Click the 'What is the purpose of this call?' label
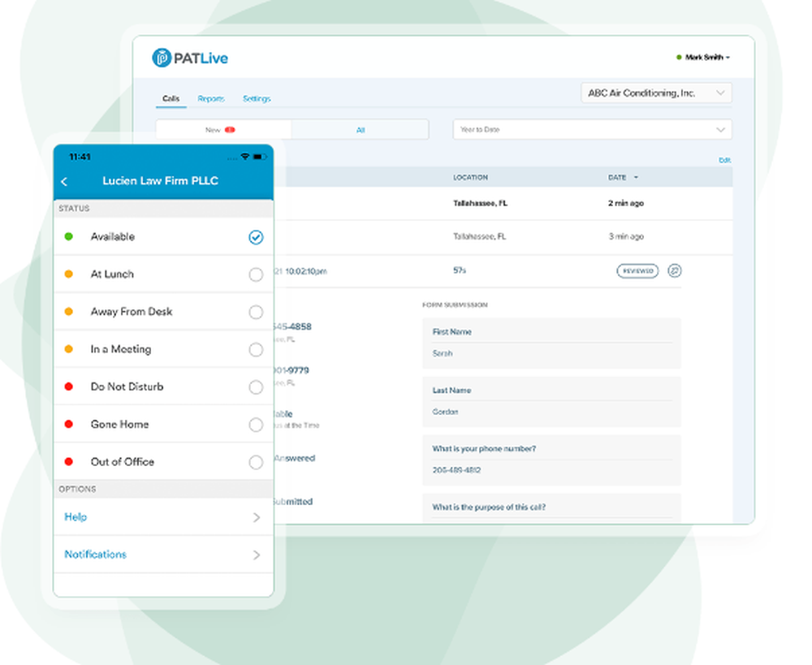The image size is (812, 665). tap(489, 507)
